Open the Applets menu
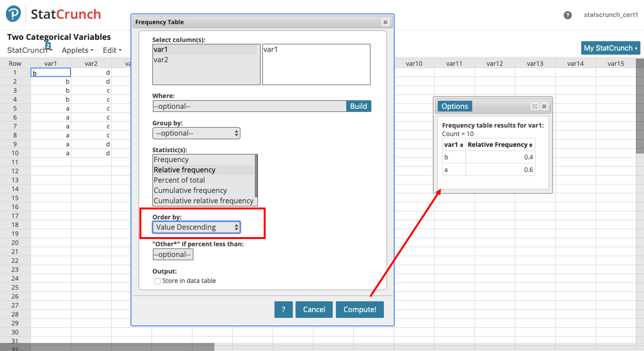Viewport: 644px width, 351px height. [x=77, y=50]
